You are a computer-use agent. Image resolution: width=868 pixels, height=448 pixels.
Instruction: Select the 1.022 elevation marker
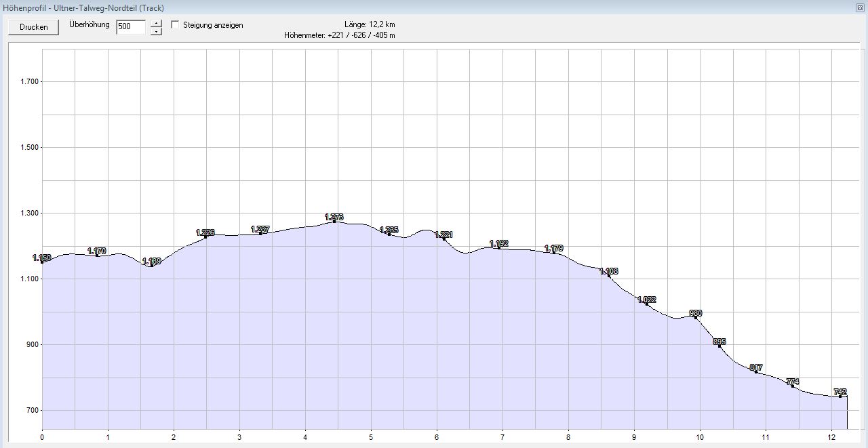[647, 303]
